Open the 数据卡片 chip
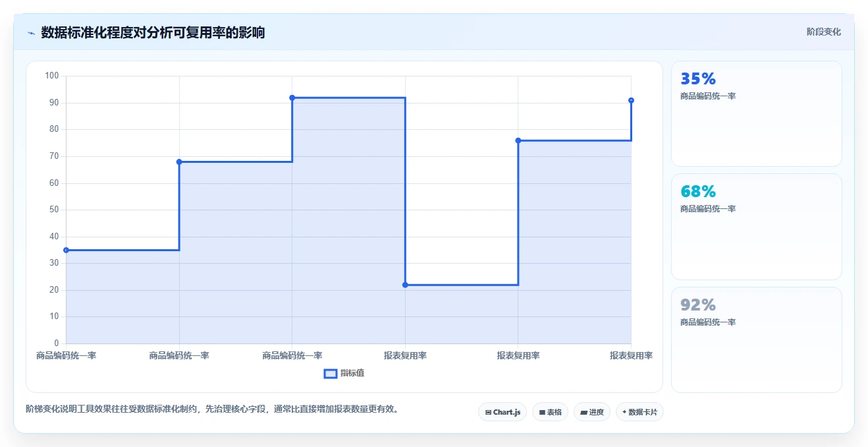 [639, 412]
